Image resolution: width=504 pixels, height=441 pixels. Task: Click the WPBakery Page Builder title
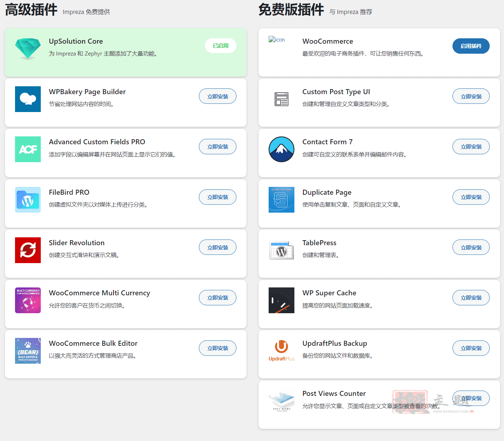[x=87, y=92]
